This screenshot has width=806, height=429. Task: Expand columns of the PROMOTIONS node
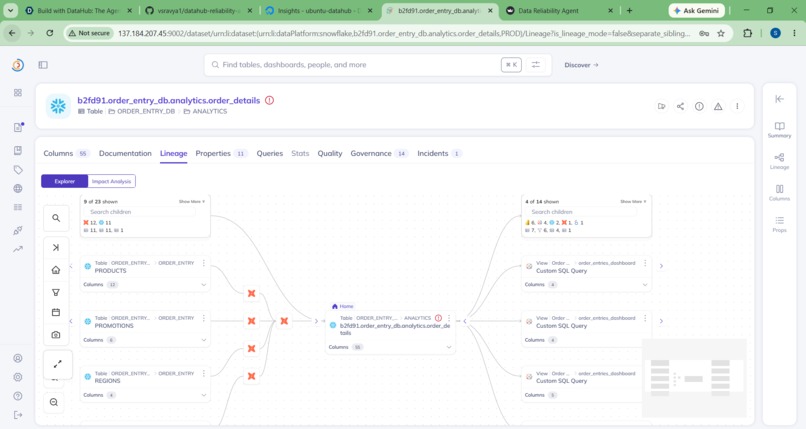click(x=204, y=340)
